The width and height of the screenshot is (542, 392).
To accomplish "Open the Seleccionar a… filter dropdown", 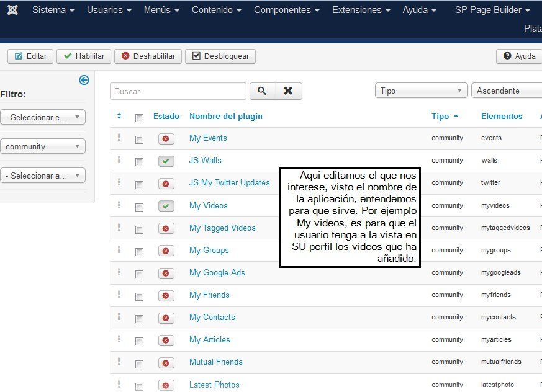I will coord(42,176).
